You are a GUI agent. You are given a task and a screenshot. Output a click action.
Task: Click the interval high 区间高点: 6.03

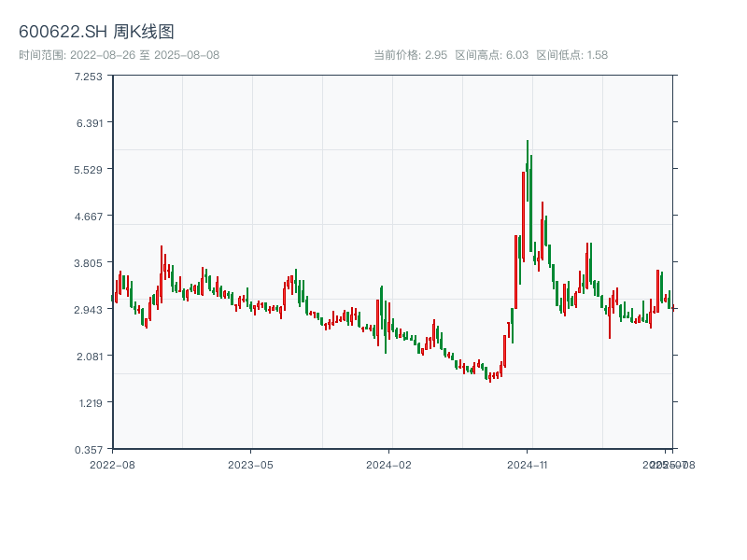point(492,55)
